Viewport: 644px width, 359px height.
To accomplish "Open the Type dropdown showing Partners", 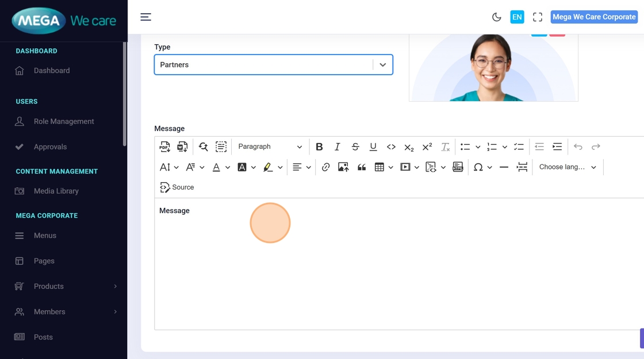I will pos(273,65).
